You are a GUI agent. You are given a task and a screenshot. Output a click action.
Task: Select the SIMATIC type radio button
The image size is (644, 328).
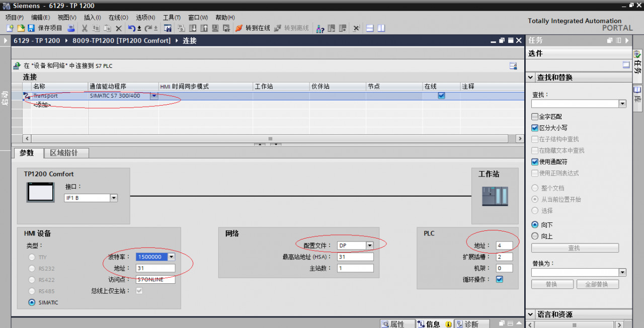coord(32,302)
